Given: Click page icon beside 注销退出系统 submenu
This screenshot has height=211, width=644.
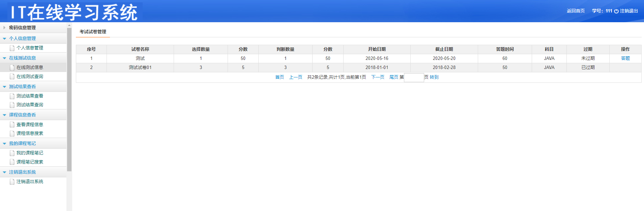Looking at the screenshot, I should (12, 182).
